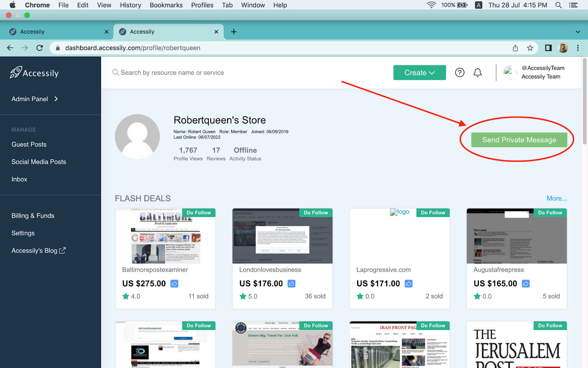The image size is (588, 368).
Task: Close the first Accessily tab
Action: 107,32
